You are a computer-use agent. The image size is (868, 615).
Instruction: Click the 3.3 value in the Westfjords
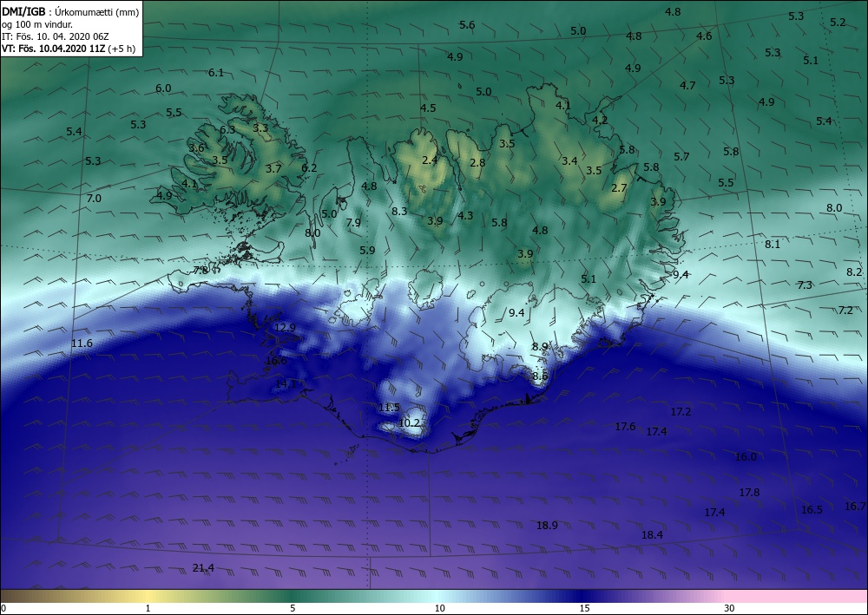[x=260, y=128]
